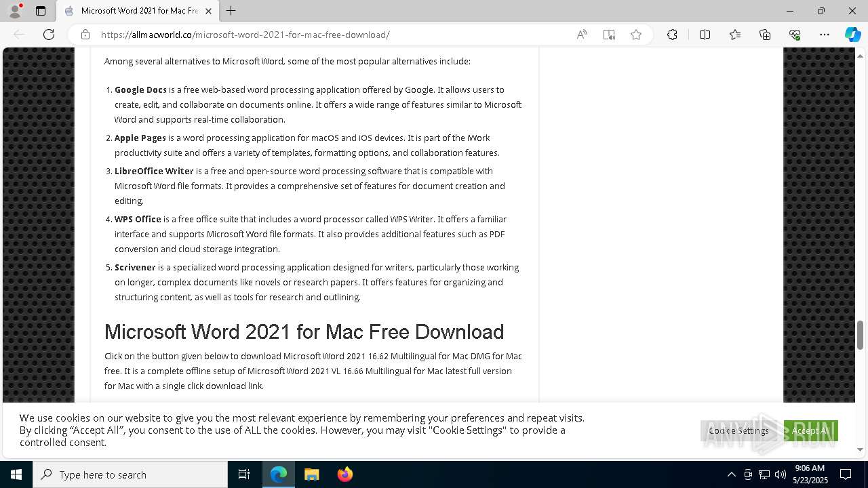
Task: Go back to the previous page
Action: (19, 35)
